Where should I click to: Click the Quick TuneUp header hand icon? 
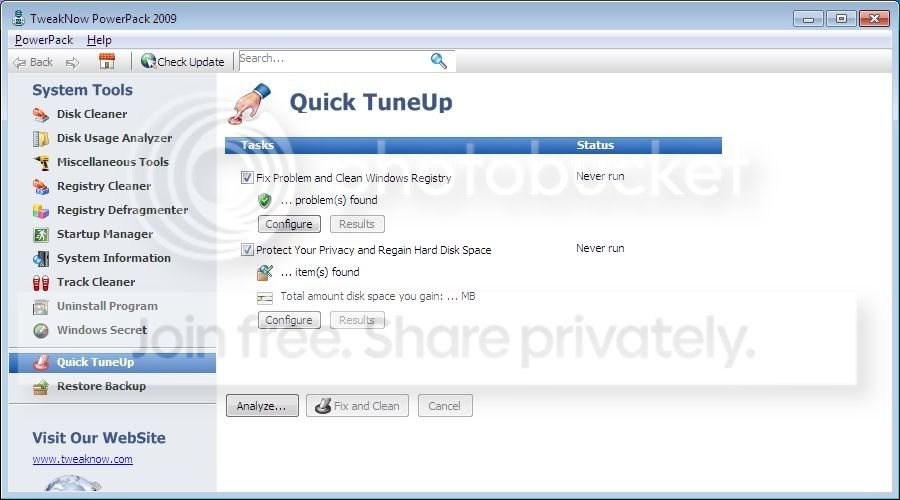click(x=250, y=103)
